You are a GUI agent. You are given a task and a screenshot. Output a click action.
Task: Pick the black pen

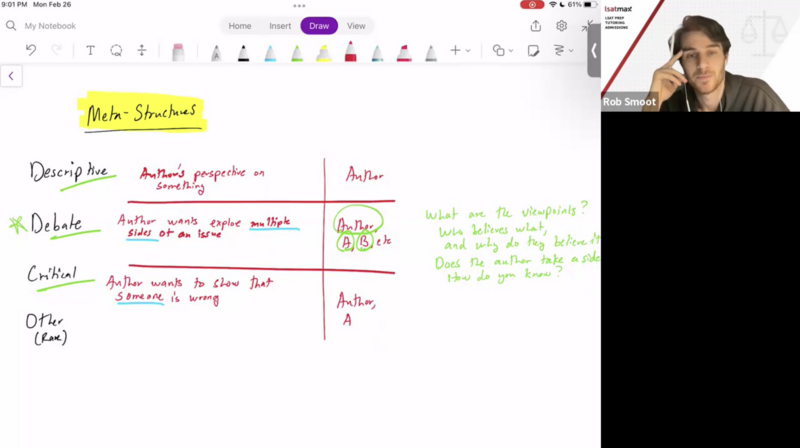pyautogui.click(x=243, y=52)
